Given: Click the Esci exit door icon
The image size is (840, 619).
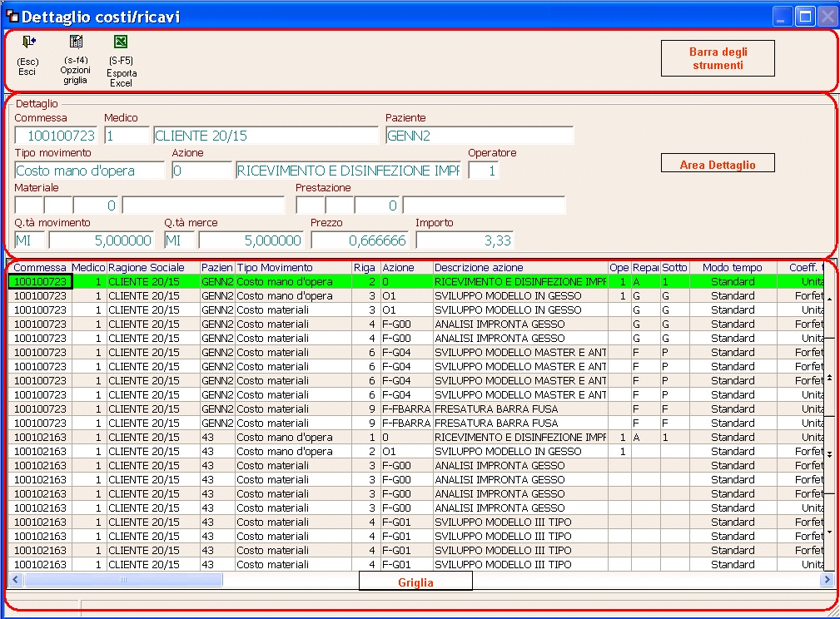Looking at the screenshot, I should pos(27,42).
